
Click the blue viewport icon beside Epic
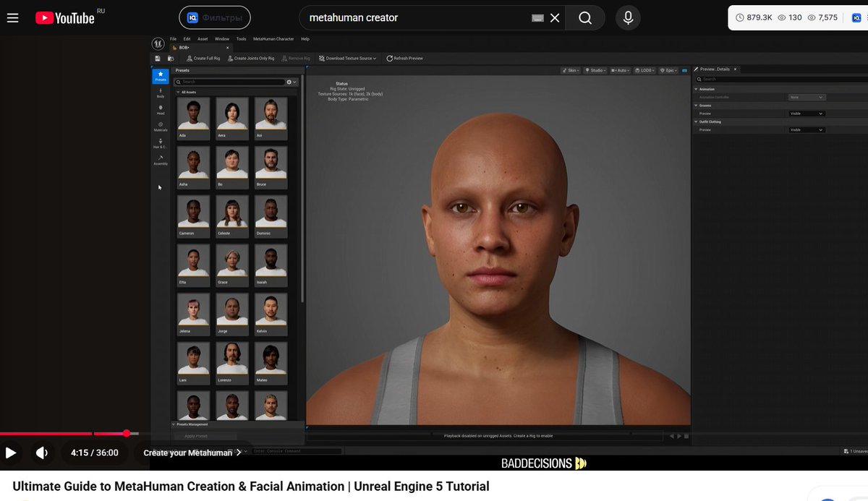(x=684, y=70)
